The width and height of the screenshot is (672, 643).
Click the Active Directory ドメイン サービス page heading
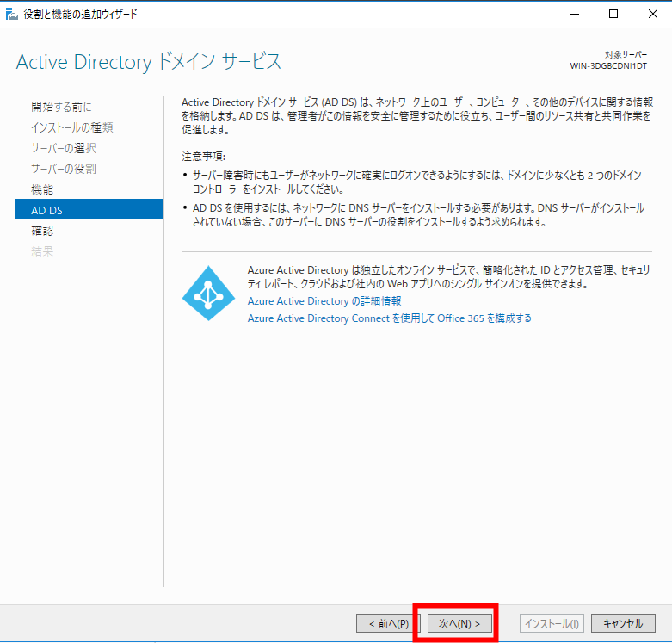click(x=149, y=62)
